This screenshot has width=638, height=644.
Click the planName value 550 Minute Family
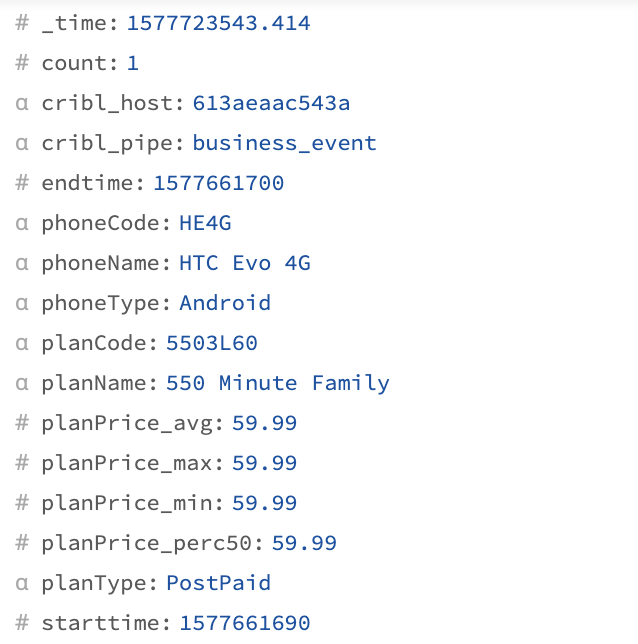278,383
